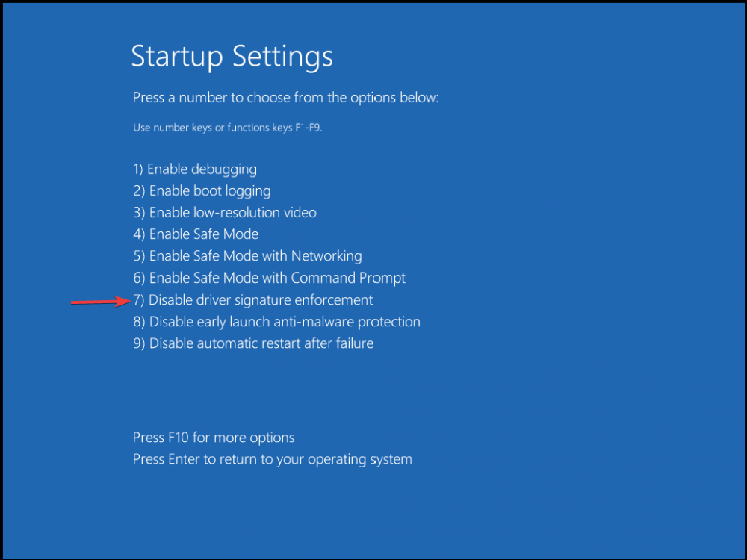Viewport: 747px width, 560px height.
Task: Select Enable Safe Mode with Networking
Action: [248, 256]
